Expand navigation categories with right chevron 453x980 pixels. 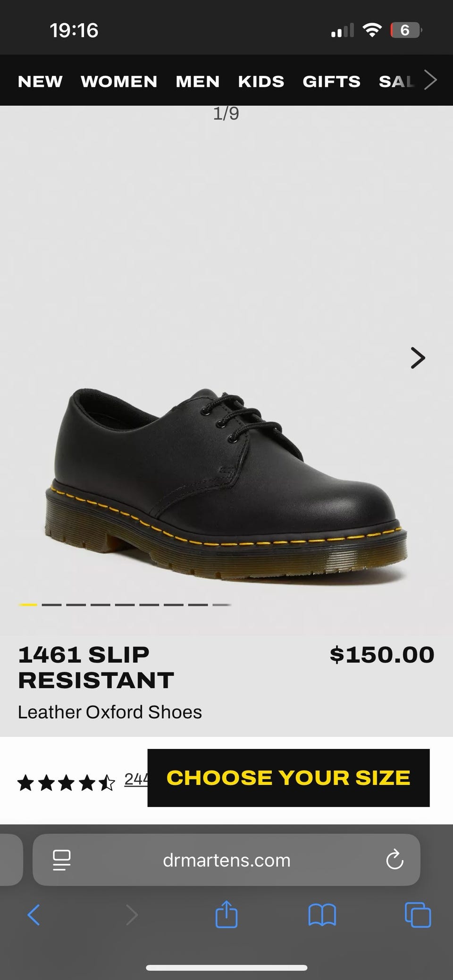coord(430,80)
